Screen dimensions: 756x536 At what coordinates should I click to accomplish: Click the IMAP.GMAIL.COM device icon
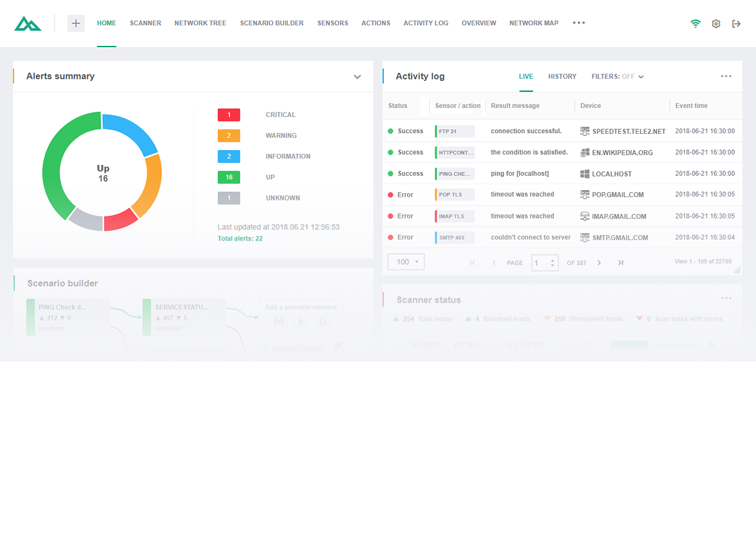(x=584, y=216)
